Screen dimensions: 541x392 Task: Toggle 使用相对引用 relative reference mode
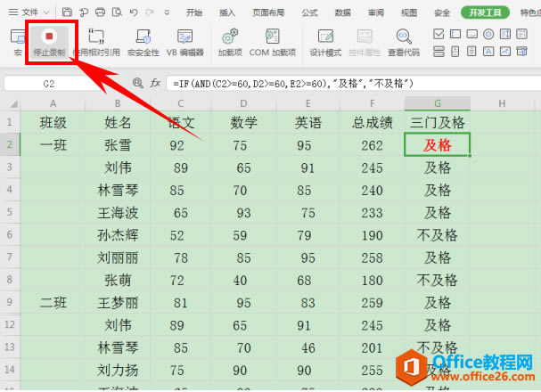96,42
